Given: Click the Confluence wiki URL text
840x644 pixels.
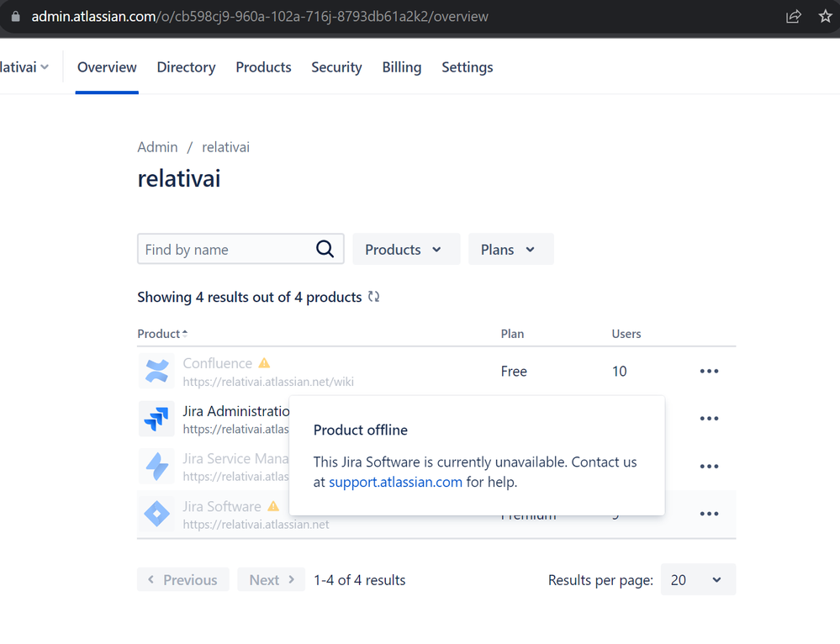Looking at the screenshot, I should pyautogui.click(x=268, y=382).
